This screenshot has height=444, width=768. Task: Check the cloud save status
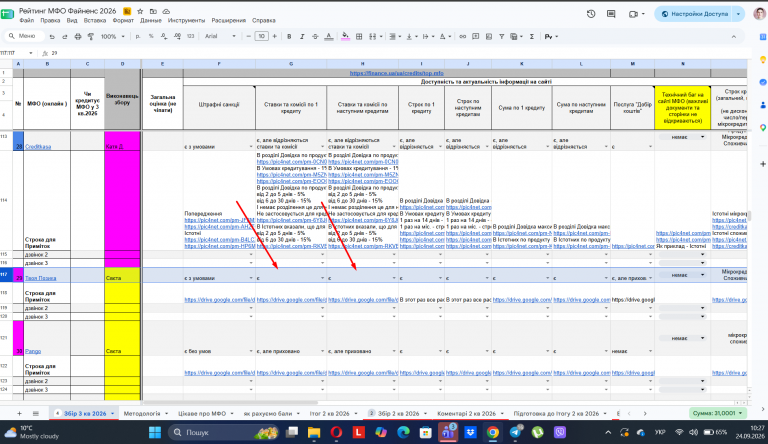coord(166,11)
